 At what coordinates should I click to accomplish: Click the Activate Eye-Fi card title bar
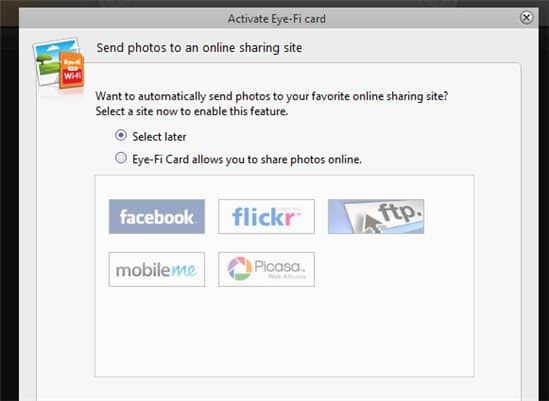pyautogui.click(x=277, y=19)
